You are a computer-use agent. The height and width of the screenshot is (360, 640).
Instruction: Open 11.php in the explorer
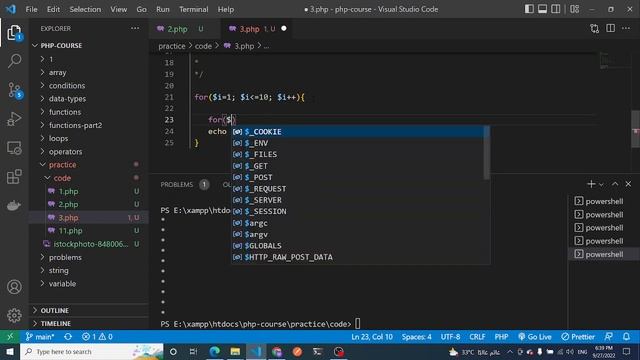[x=89, y=231]
